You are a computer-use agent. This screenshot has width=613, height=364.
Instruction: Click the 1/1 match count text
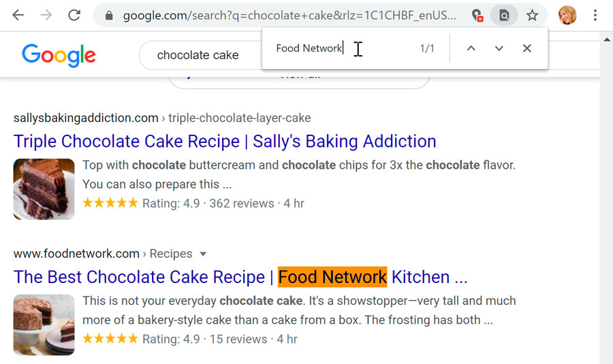tap(427, 48)
